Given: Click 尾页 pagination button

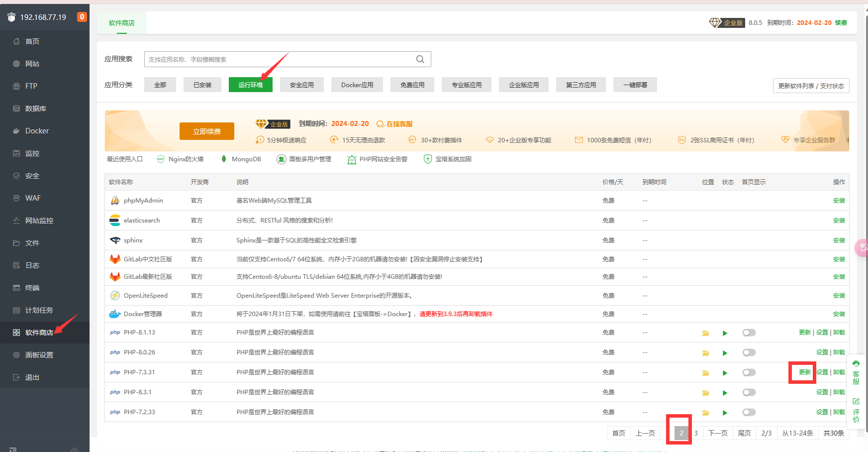Looking at the screenshot, I should (744, 433).
